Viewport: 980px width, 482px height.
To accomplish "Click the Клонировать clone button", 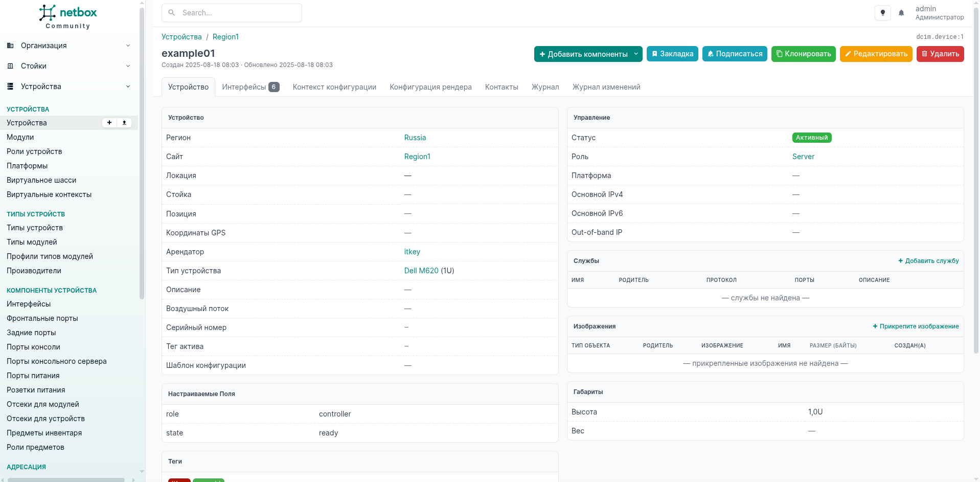I will pos(803,54).
